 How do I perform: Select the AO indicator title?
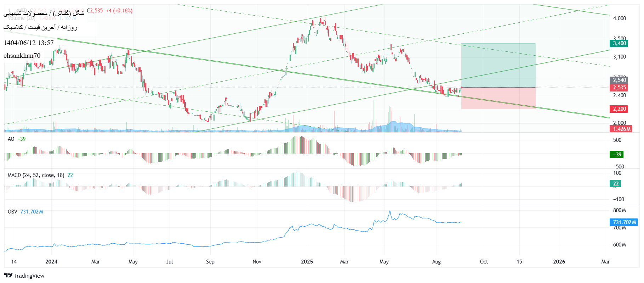11,139
